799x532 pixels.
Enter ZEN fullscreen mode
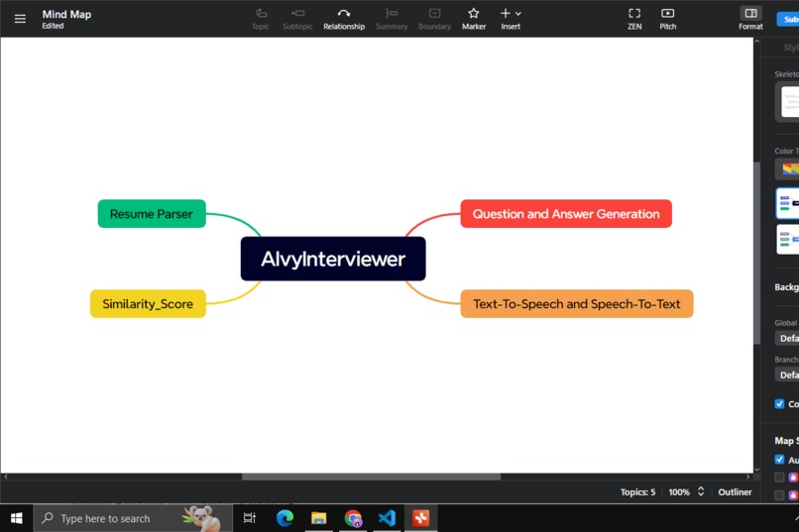pyautogui.click(x=634, y=19)
